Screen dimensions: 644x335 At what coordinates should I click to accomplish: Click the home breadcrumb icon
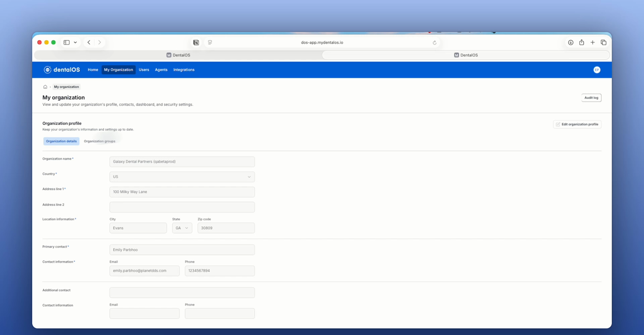pyautogui.click(x=45, y=87)
